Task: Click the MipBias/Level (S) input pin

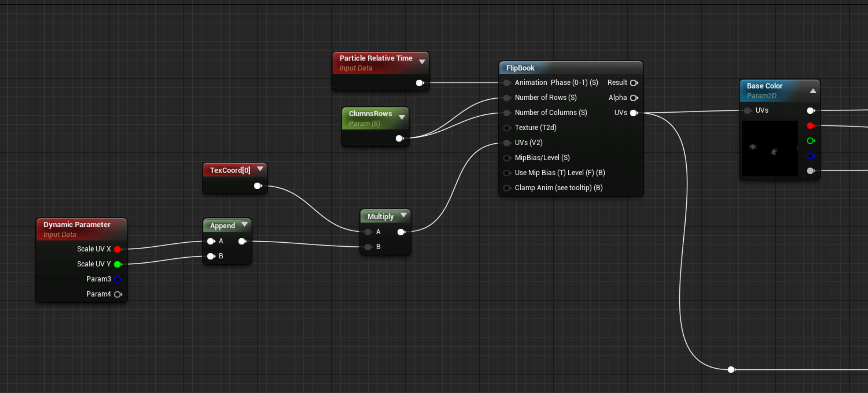Action: 507,158
